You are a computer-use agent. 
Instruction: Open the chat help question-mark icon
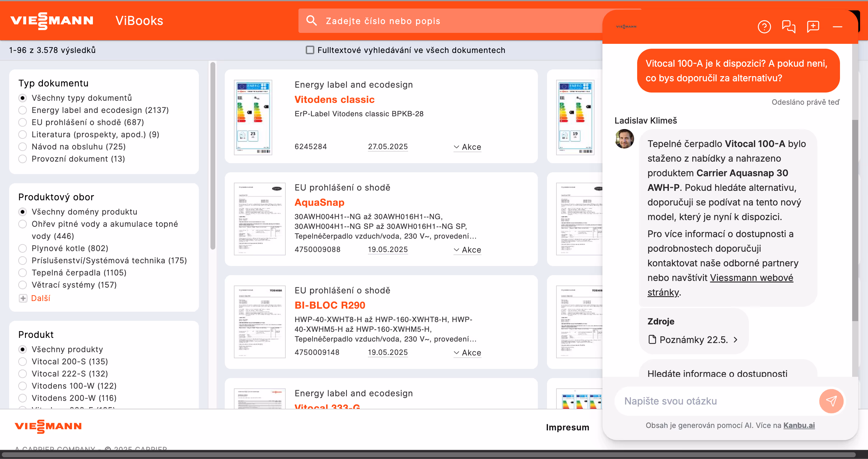[764, 26]
